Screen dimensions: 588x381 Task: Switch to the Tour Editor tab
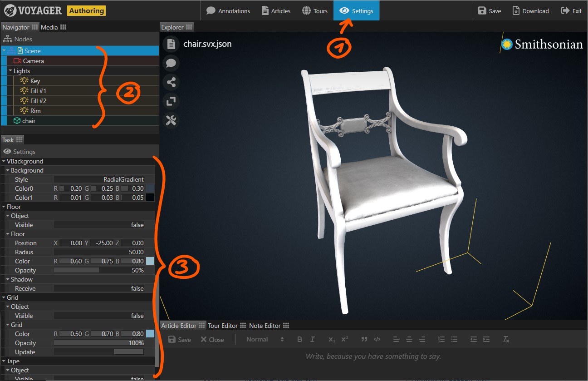pos(223,326)
